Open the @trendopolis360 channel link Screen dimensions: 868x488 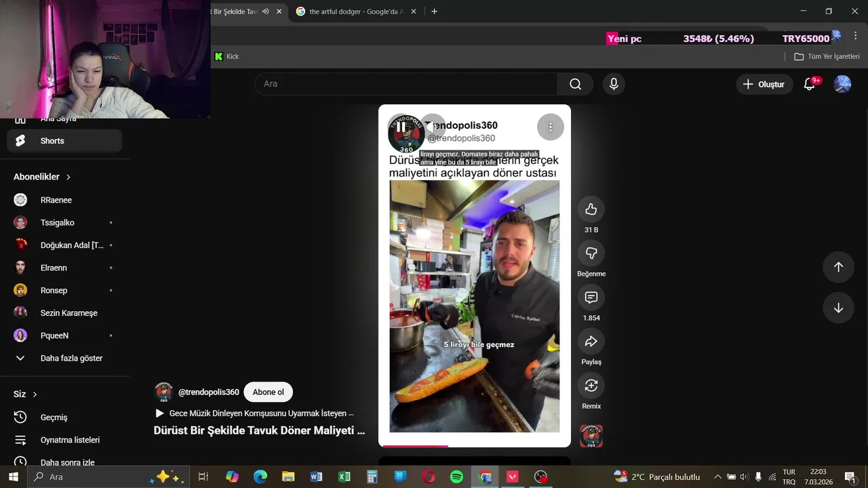point(209,392)
